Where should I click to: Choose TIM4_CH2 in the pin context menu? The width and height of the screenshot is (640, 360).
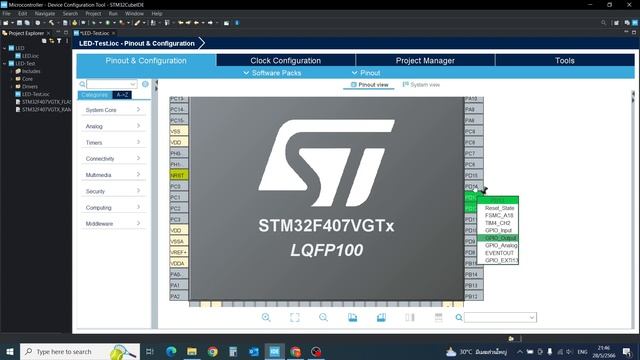[498, 223]
